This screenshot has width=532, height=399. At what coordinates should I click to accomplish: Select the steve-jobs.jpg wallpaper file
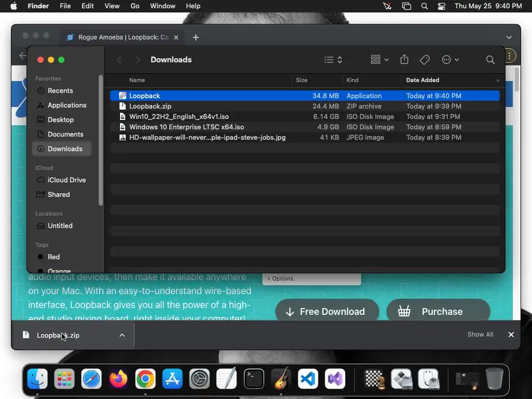(304, 137)
